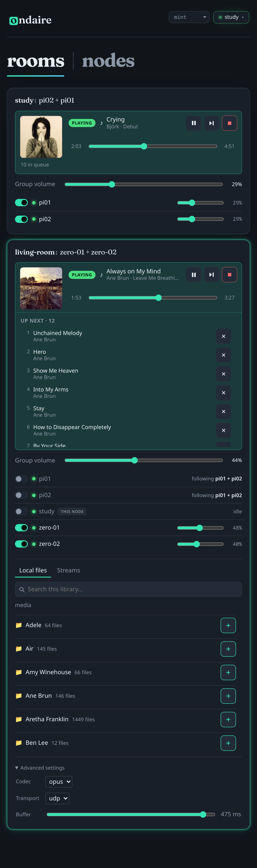
Task: Click the Ane Brun album cover thumbnail
Action: click(41, 288)
